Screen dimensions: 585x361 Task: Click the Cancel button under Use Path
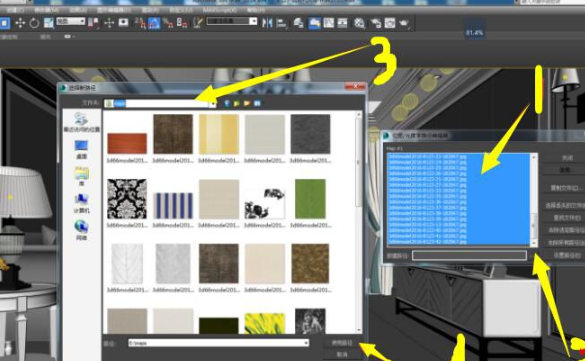(342, 354)
